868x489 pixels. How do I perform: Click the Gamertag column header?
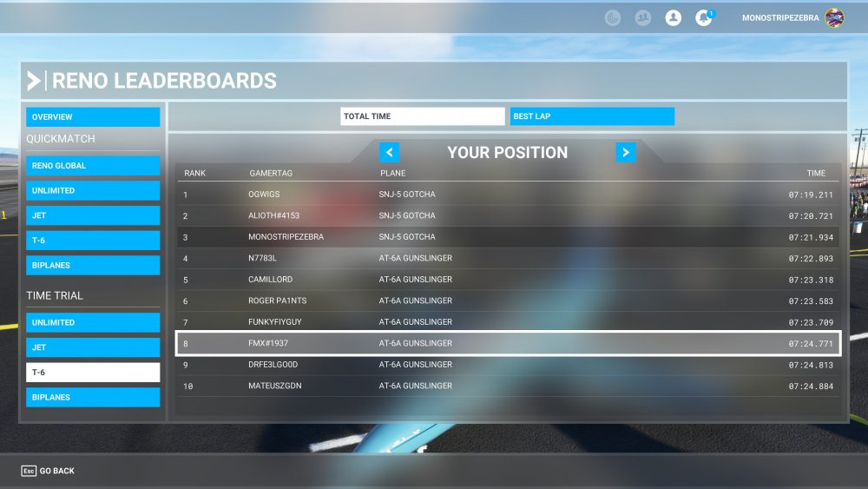pyautogui.click(x=271, y=174)
